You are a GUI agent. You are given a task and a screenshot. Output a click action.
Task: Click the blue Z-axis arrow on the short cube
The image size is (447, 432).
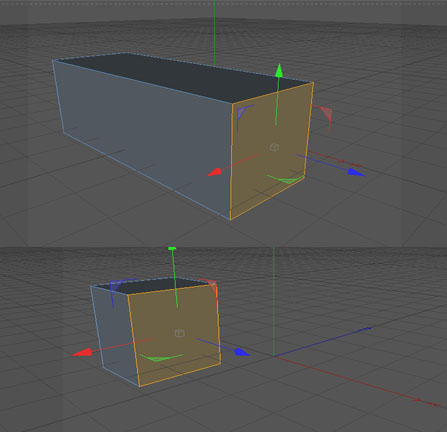(x=242, y=352)
